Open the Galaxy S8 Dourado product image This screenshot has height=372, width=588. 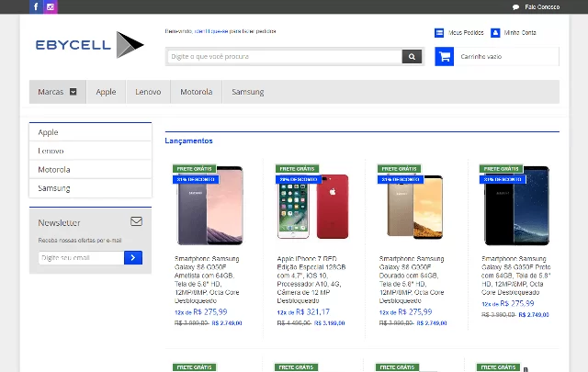click(x=414, y=207)
